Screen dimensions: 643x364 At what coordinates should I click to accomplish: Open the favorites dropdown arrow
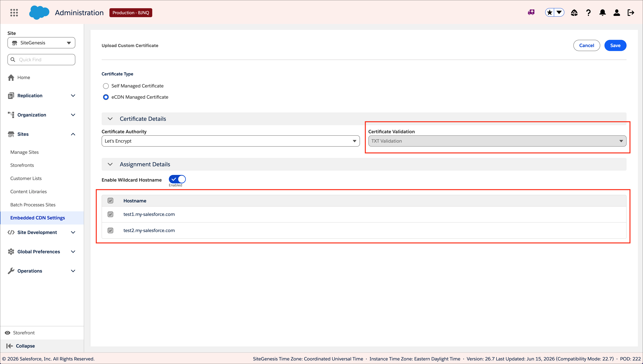[x=559, y=12]
